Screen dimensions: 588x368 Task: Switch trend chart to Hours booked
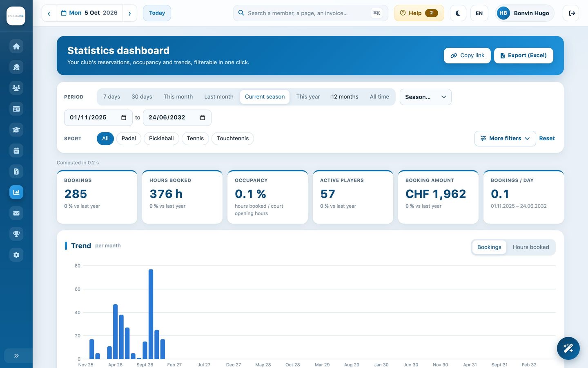tap(531, 247)
